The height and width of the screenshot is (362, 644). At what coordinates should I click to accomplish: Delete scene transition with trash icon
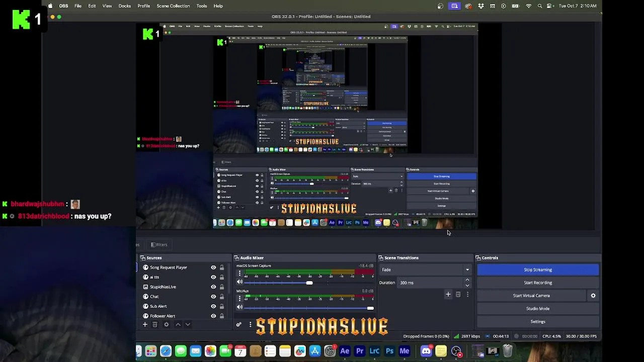click(458, 295)
